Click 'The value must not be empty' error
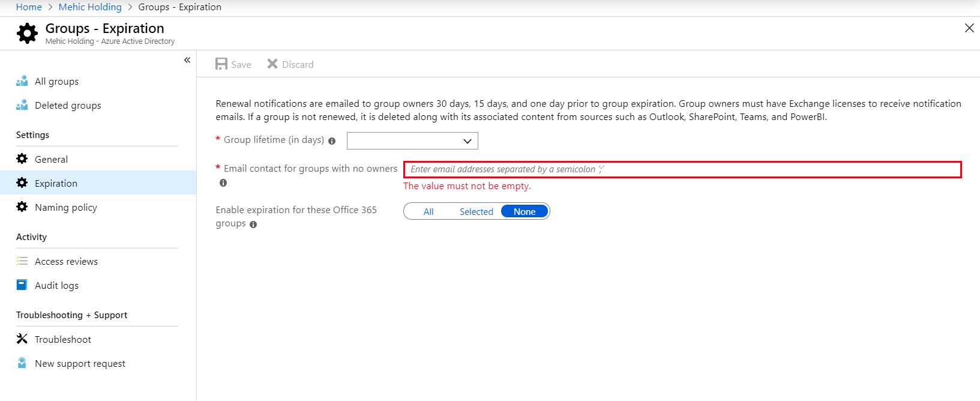Viewport: 980px width, 401px height. point(467,186)
